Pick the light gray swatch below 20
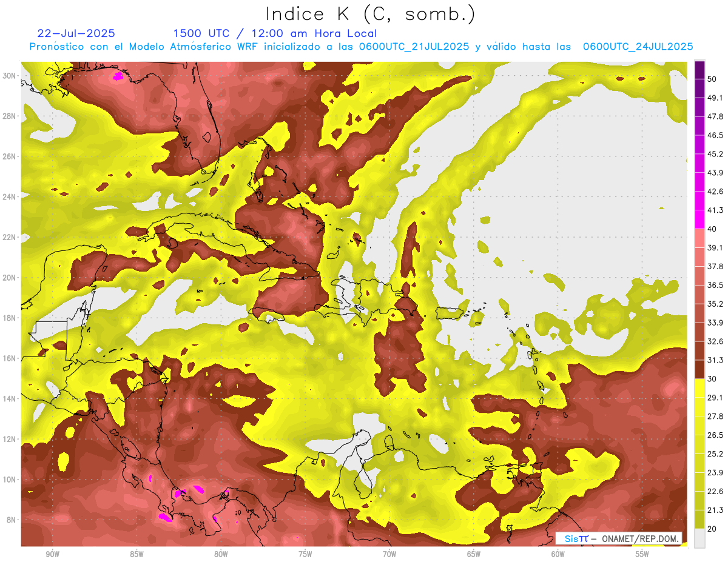This screenshot has height=562, width=728. tap(699, 538)
